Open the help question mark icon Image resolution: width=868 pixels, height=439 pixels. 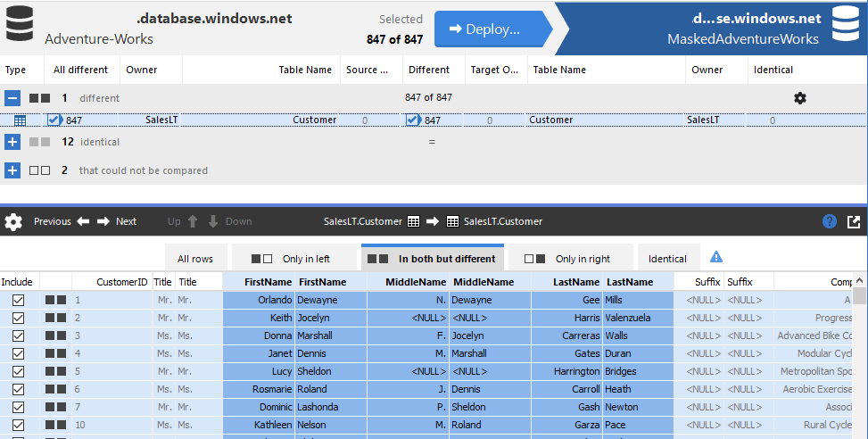[x=830, y=221]
